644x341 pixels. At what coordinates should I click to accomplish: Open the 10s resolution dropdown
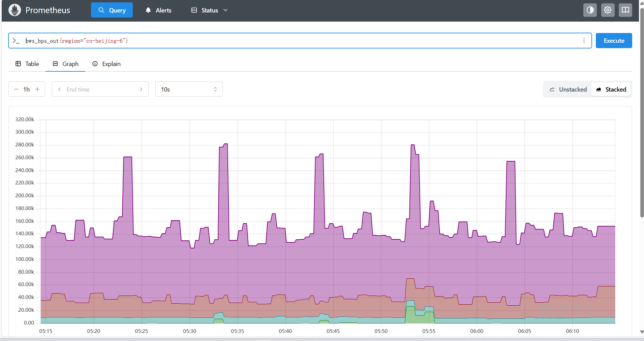click(189, 89)
